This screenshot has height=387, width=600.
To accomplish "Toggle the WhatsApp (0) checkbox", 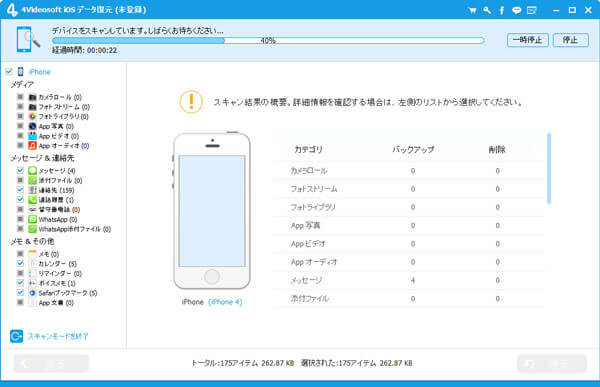I will pos(20,219).
